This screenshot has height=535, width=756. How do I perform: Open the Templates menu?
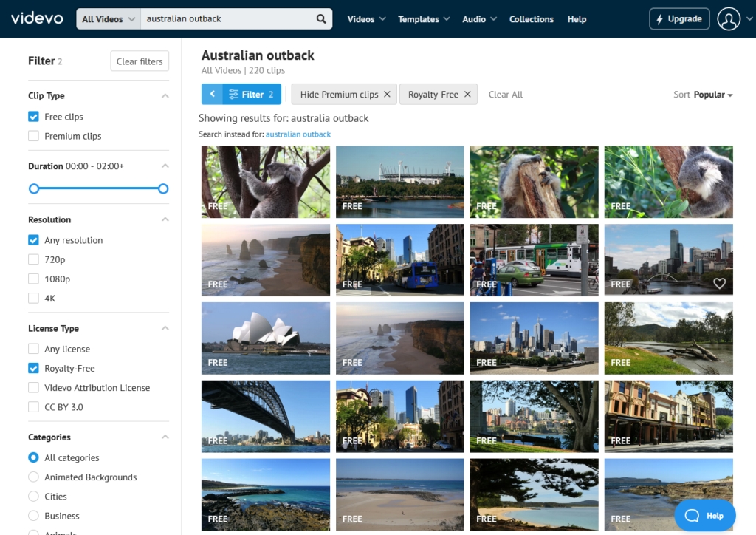tap(424, 19)
